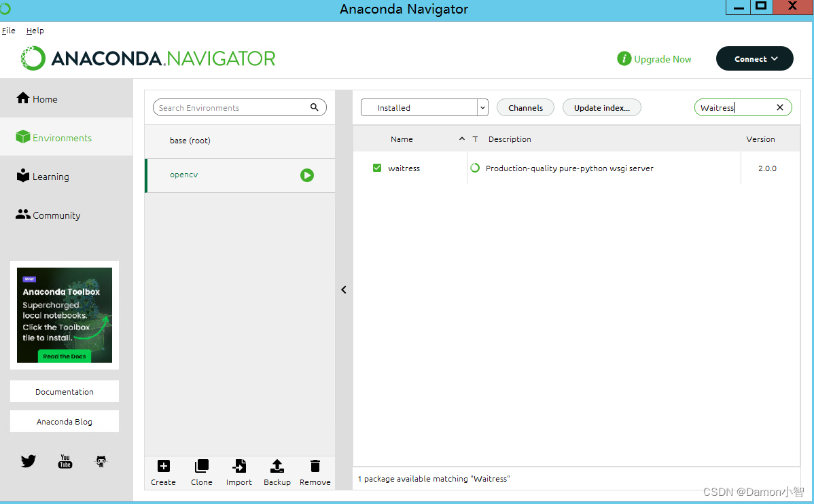This screenshot has width=814, height=504.
Task: Click the Upgrade Now info icon
Action: tap(624, 58)
